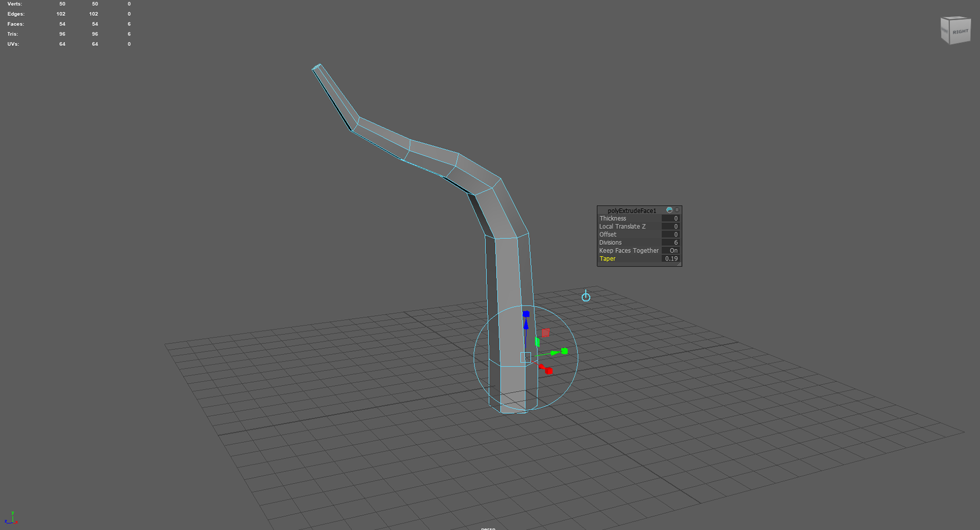This screenshot has height=530, width=980.
Task: Click the cyan manipulator mode toggle above the grid
Action: tap(586, 296)
